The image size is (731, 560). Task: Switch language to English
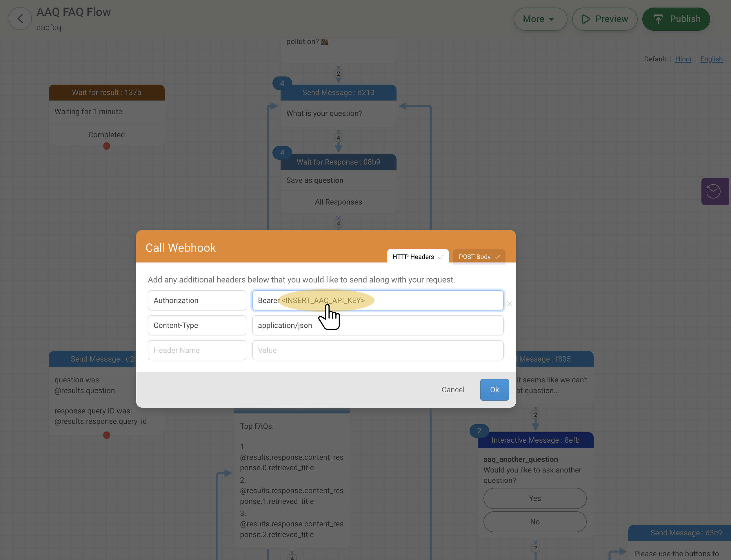coord(711,59)
